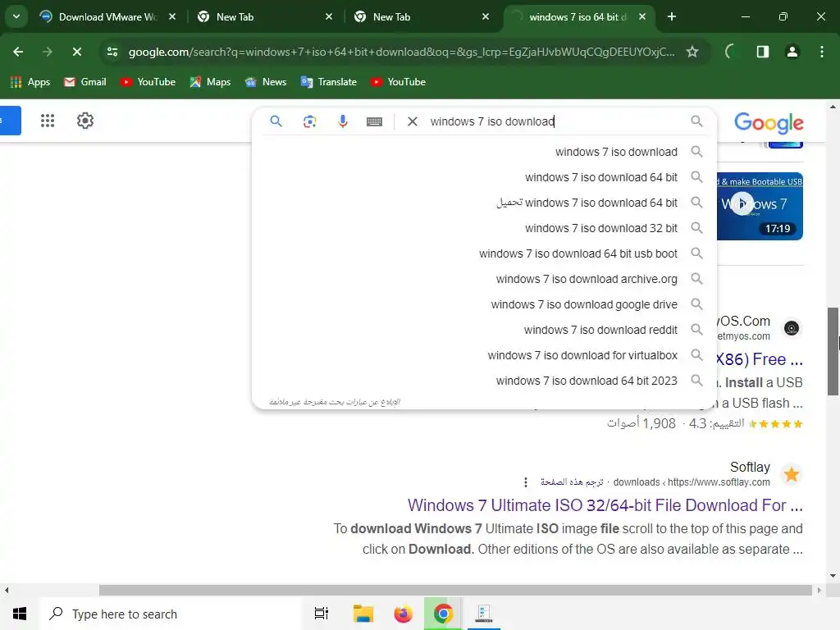The width and height of the screenshot is (840, 630).
Task: Choose 'windows 7 iso download archive.org' suggestion
Action: tap(484, 279)
